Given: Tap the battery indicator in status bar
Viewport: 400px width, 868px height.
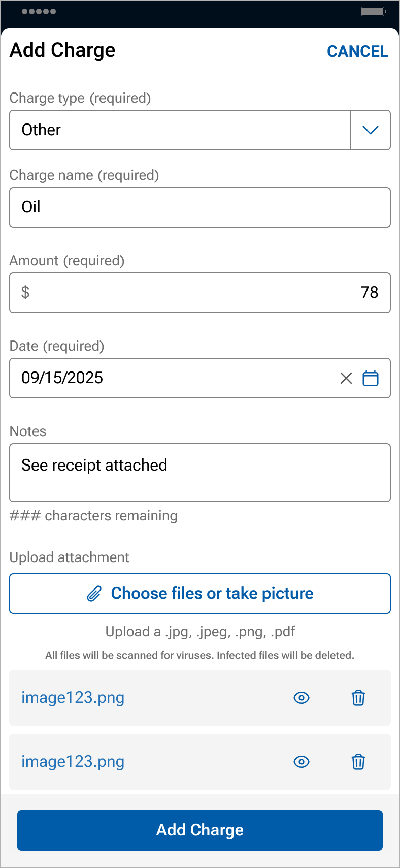Looking at the screenshot, I should tap(374, 11).
